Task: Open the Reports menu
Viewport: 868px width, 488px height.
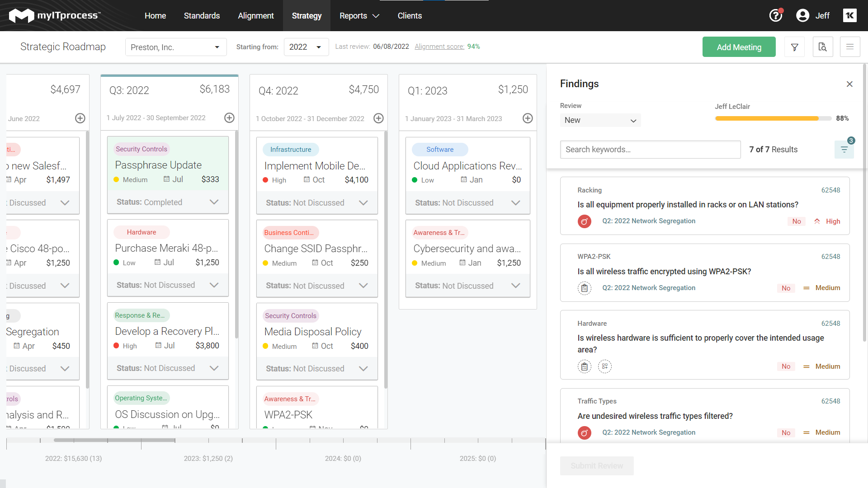Action: coord(359,16)
